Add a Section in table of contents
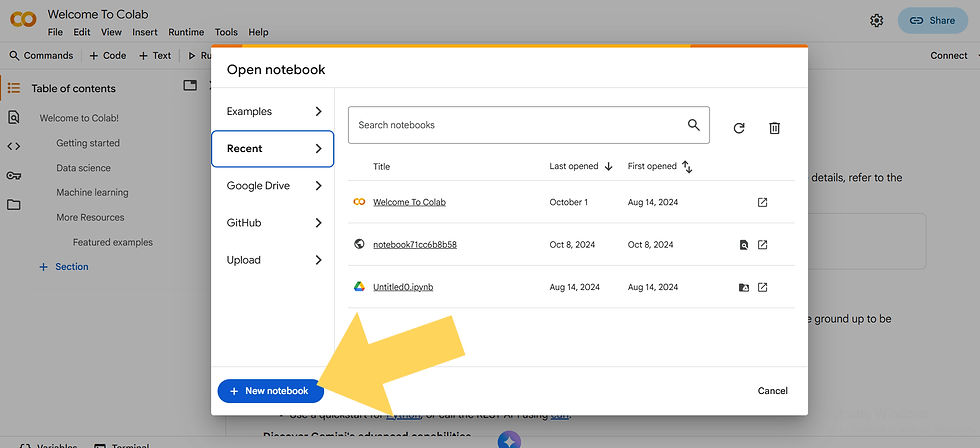The width and height of the screenshot is (980, 448). point(64,267)
